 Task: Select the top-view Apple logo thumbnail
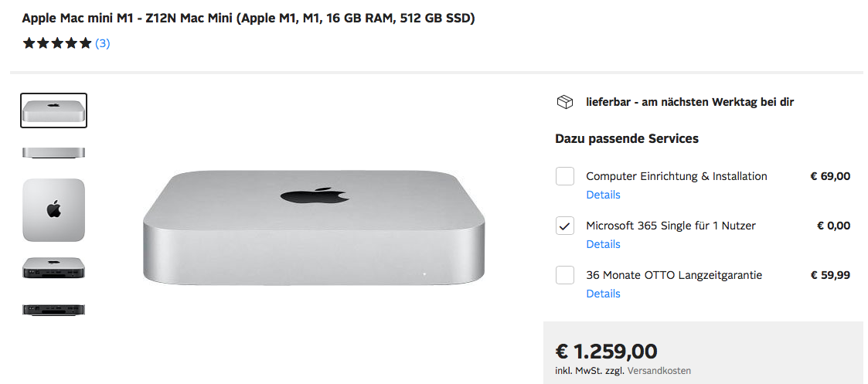53,209
